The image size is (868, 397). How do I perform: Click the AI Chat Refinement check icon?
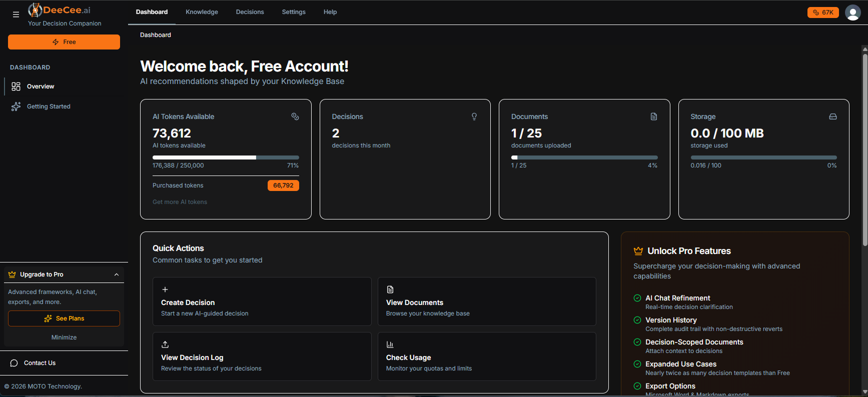pos(637,298)
